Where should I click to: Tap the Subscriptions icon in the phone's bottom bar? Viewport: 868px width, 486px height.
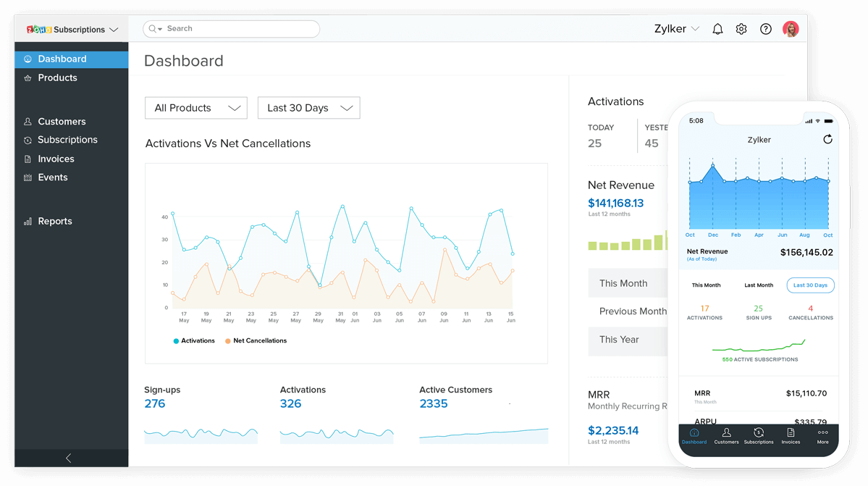pos(758,436)
